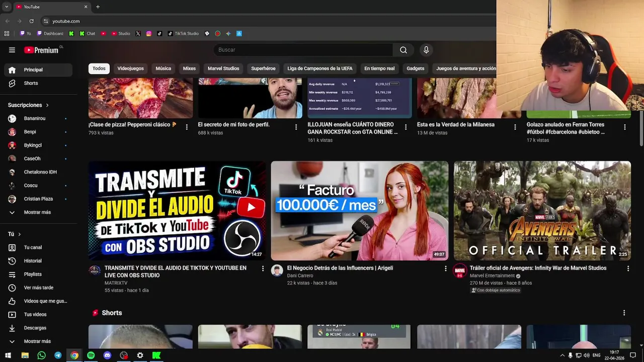This screenshot has height=362, width=644.
Task: Open the Marvel Entertainment channel avatar
Action: coord(460,270)
